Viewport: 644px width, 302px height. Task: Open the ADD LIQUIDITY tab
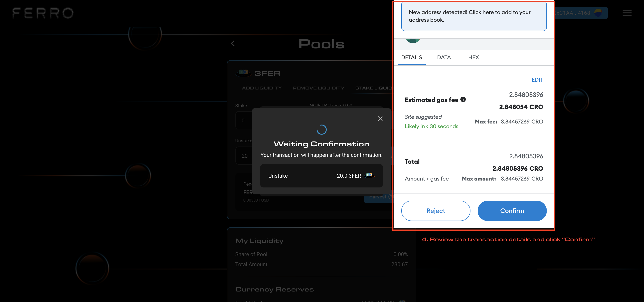point(262,88)
